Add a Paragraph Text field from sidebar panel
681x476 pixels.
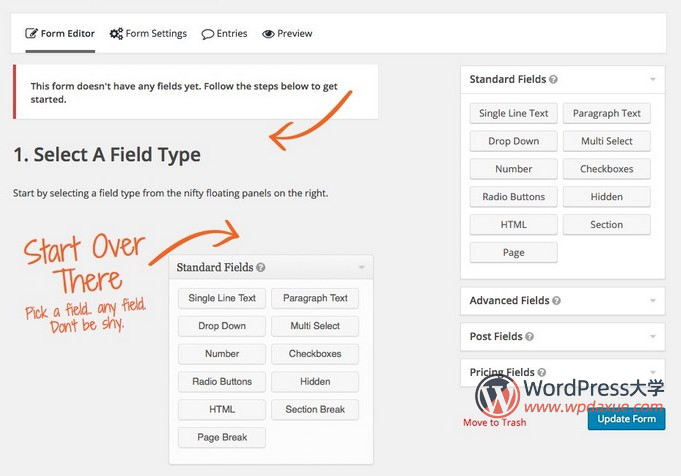click(x=607, y=113)
